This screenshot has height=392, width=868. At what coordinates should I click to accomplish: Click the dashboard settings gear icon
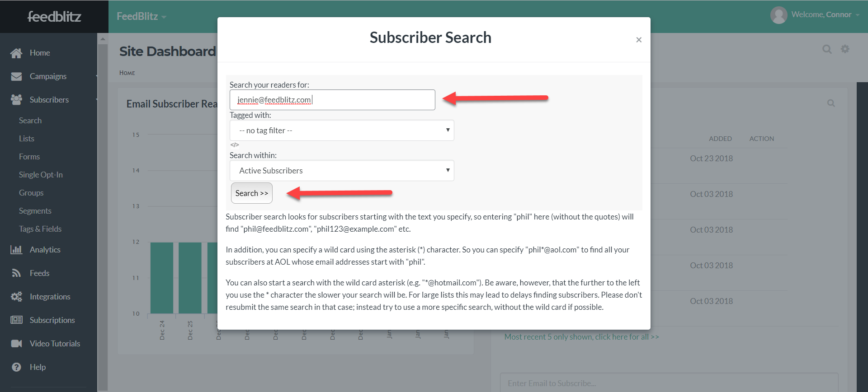845,49
